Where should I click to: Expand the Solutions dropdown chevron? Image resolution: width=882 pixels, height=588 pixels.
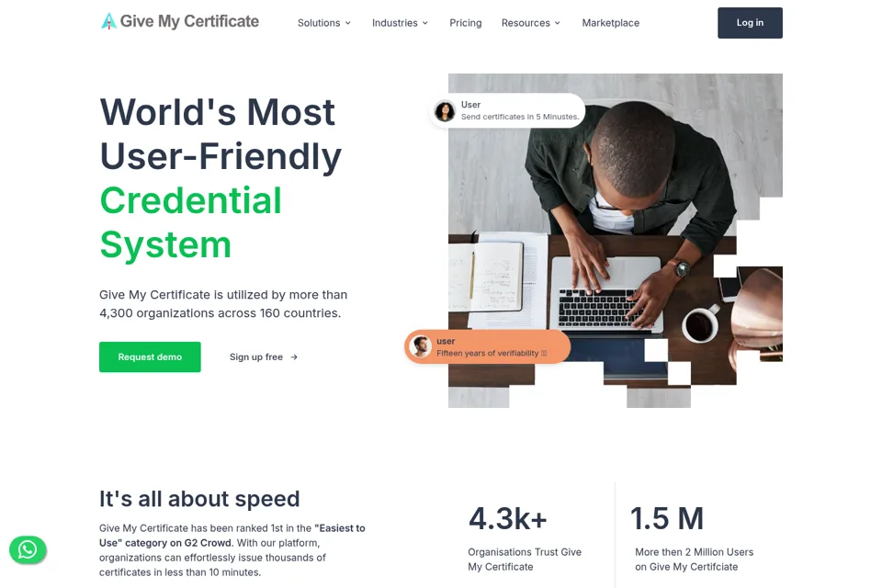point(347,23)
